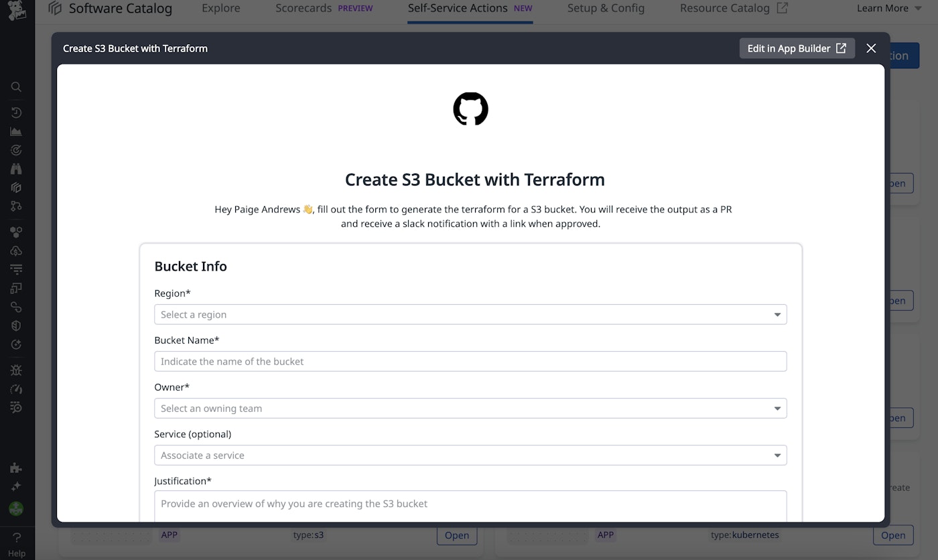Click the Software Catalog title text
The height and width of the screenshot is (560, 938).
click(121, 9)
